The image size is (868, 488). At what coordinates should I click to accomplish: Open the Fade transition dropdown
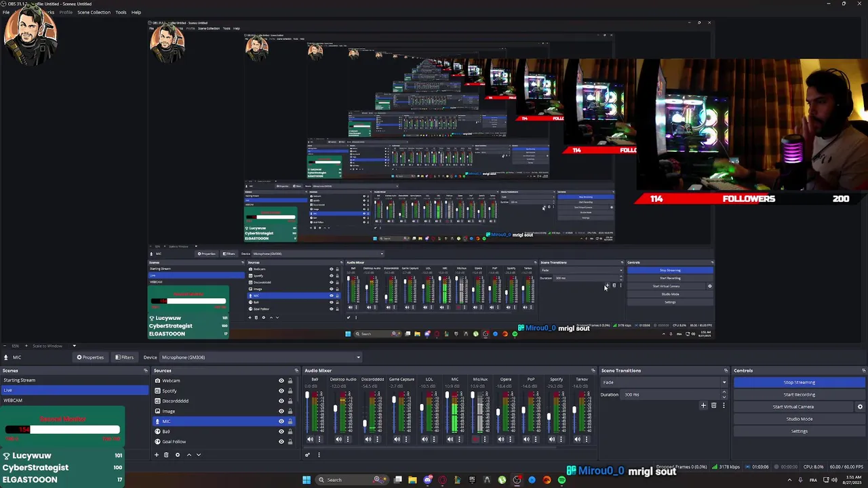(664, 382)
